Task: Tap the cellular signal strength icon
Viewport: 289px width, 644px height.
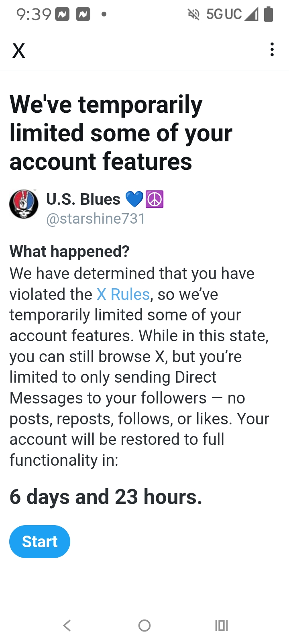Action: 251,15
